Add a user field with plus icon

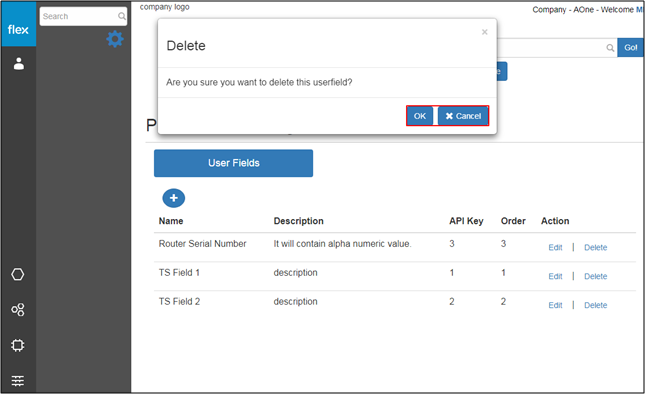point(174,198)
